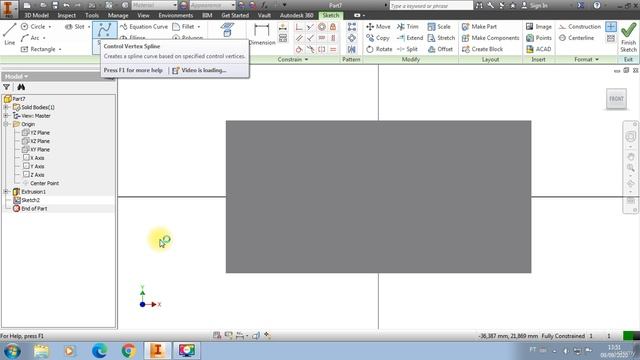The height and width of the screenshot is (360, 640).
Task: Collapse the Origin folder node
Action: (x=6, y=124)
